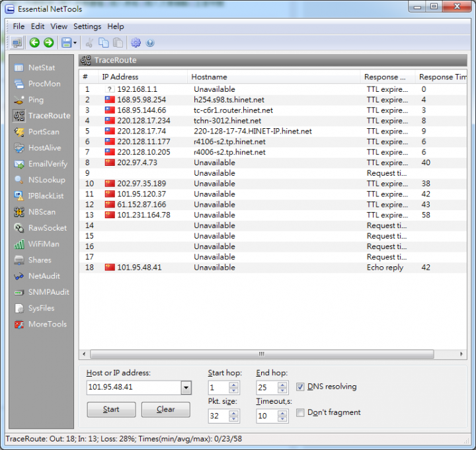The height and width of the screenshot is (450, 476).
Task: Select the Echo reply row 101.95.48.41
Action: click(273, 268)
